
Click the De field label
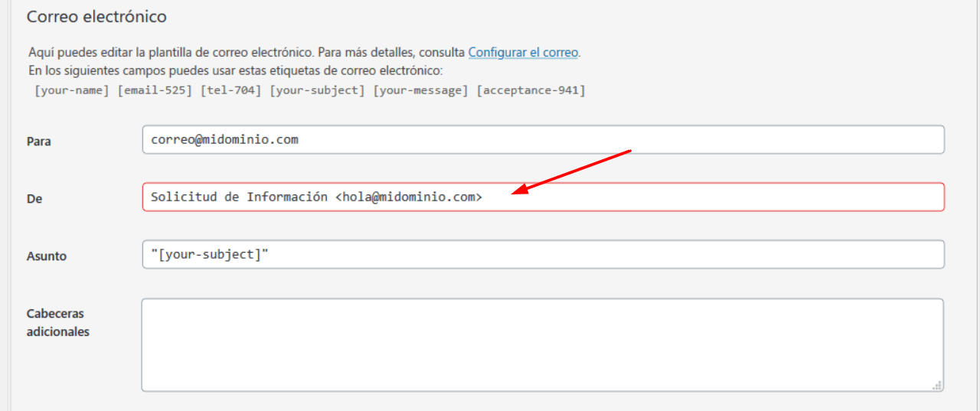[34, 199]
